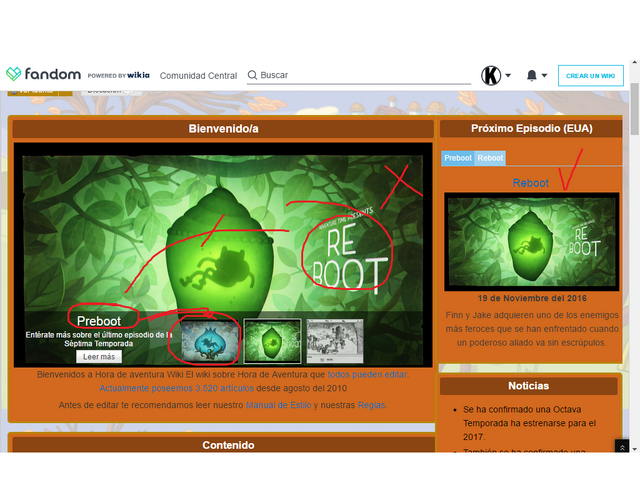Open the Reboot episode image in sidebar

[531, 242]
